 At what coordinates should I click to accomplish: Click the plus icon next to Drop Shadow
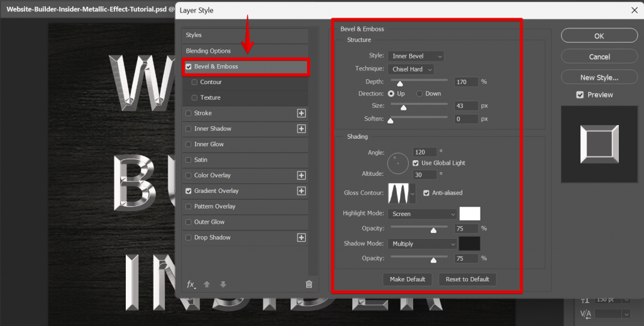coord(301,237)
